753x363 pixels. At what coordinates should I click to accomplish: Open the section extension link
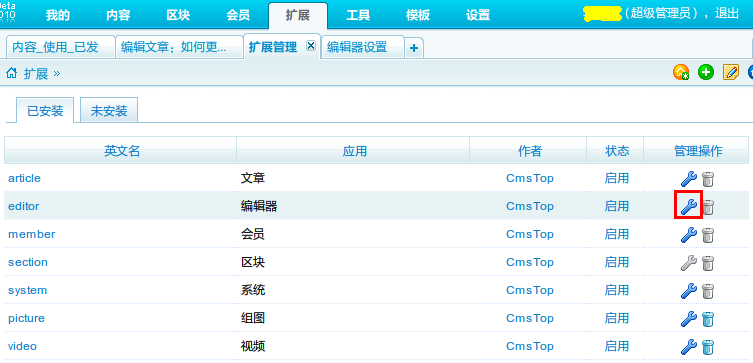(x=28, y=263)
